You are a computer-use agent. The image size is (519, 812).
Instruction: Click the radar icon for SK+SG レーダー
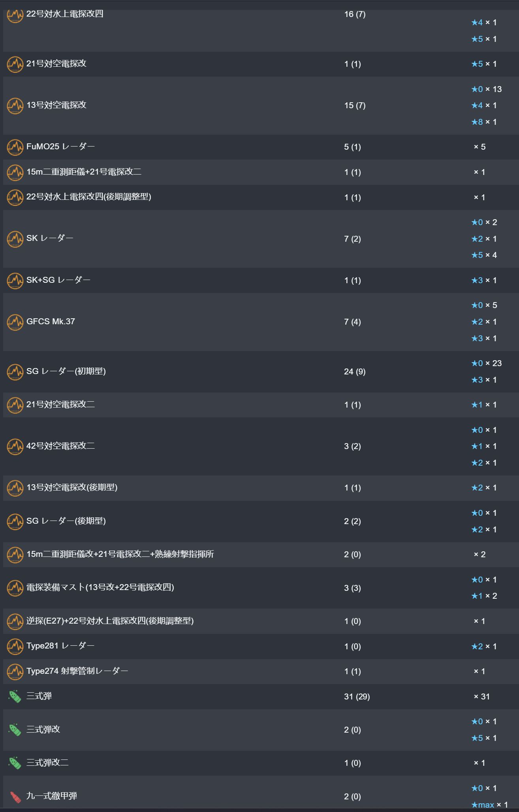[x=15, y=281]
